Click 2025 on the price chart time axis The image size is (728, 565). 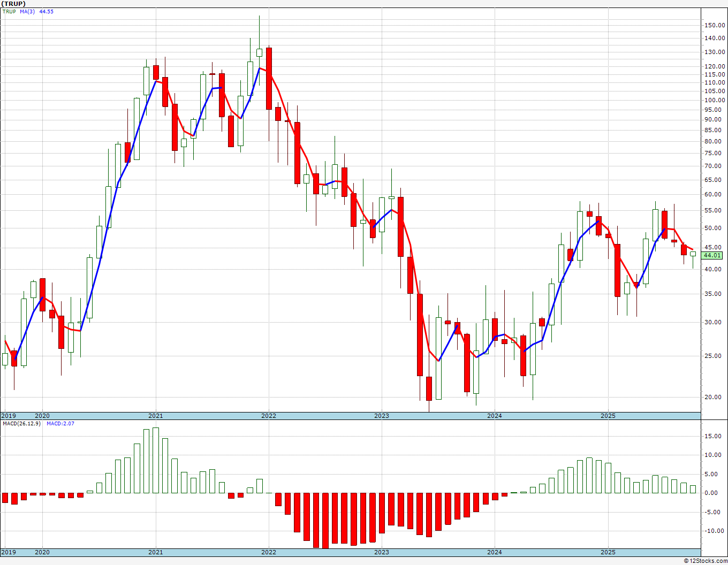(608, 416)
